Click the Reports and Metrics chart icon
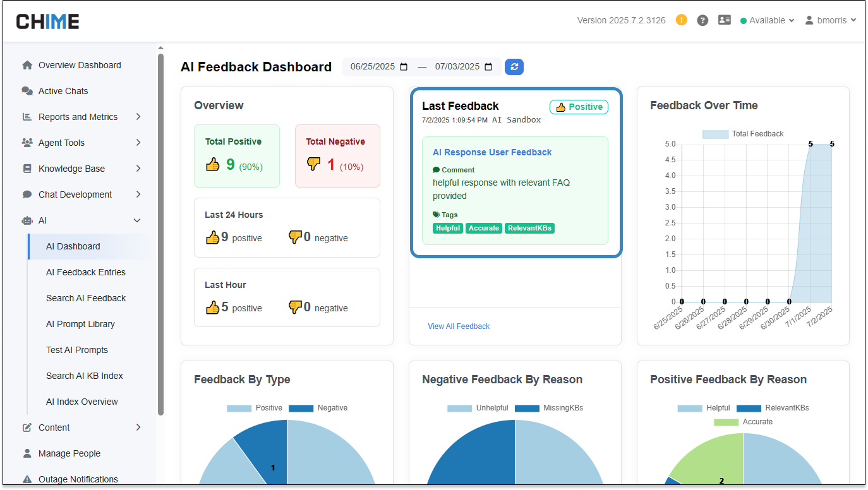Viewport: 868px width, 490px height. tap(27, 117)
